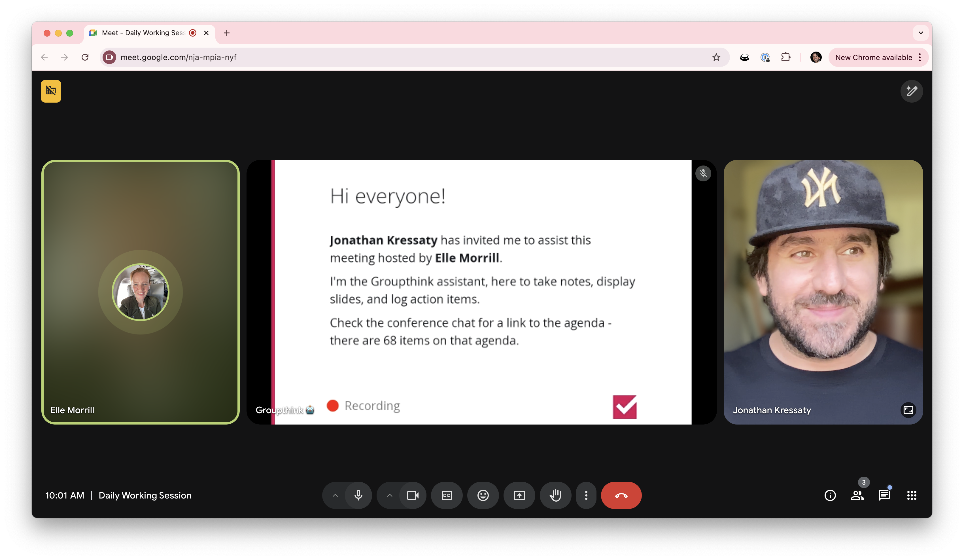This screenshot has height=560, width=964.
Task: Click the browser back arrow
Action: point(44,57)
